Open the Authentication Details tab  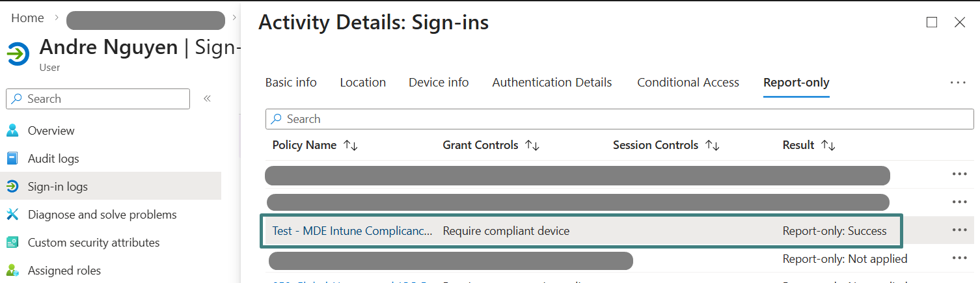(552, 83)
